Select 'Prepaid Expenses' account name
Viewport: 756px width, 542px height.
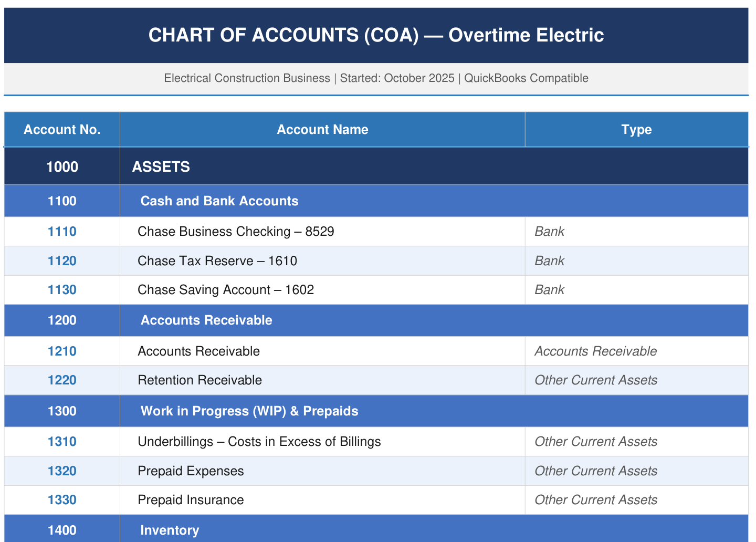click(191, 471)
